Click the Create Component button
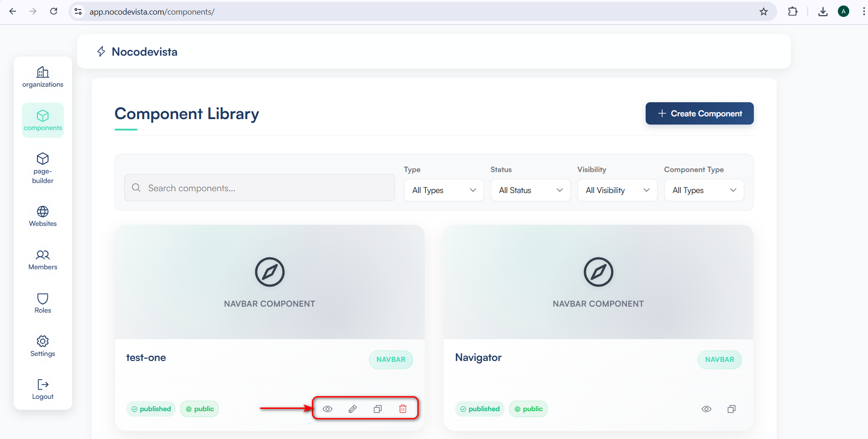Screen dimensions: 868x439 699,114
